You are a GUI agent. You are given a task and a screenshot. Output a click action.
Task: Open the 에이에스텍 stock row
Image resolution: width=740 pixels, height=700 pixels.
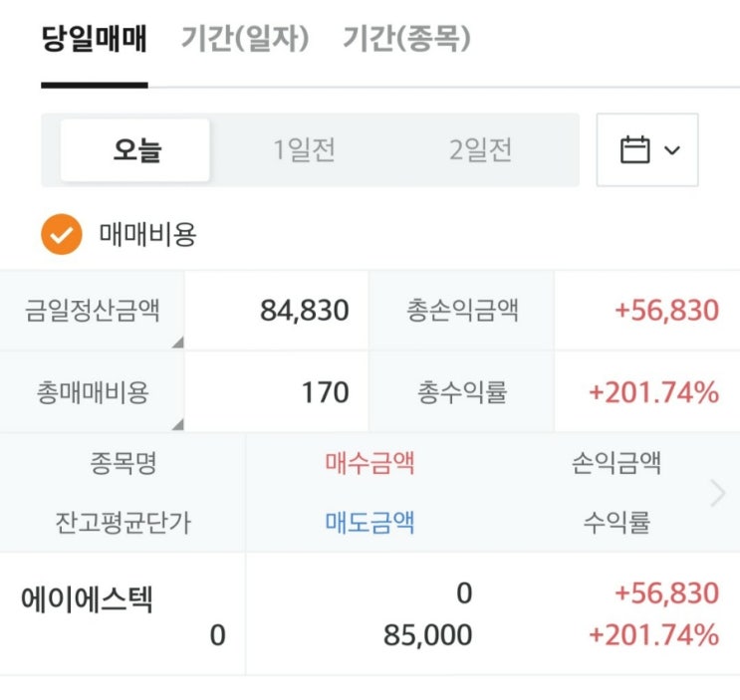point(87,600)
